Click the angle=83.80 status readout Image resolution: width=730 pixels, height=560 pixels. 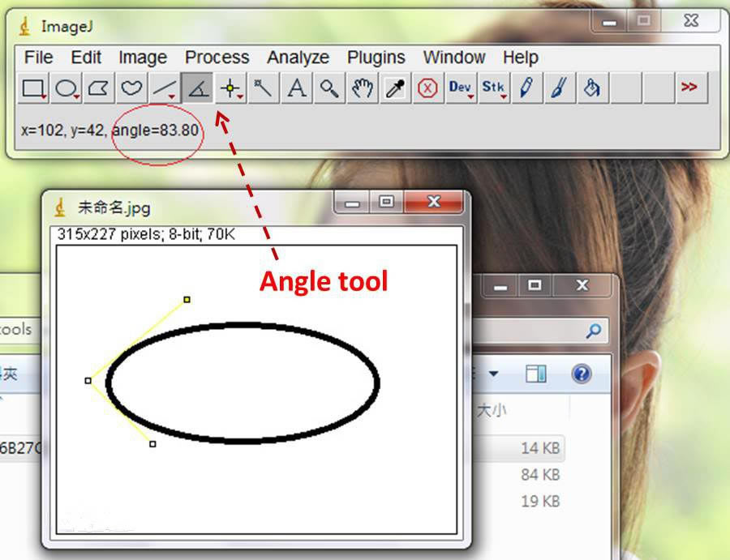[x=156, y=130]
